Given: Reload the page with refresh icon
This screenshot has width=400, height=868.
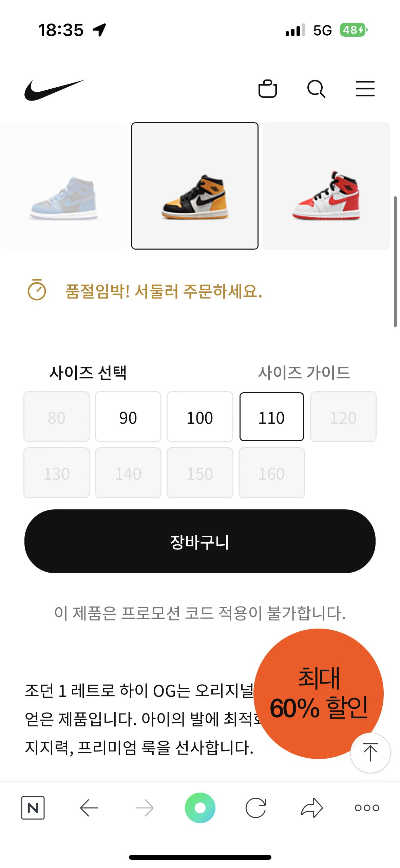Looking at the screenshot, I should (x=256, y=808).
